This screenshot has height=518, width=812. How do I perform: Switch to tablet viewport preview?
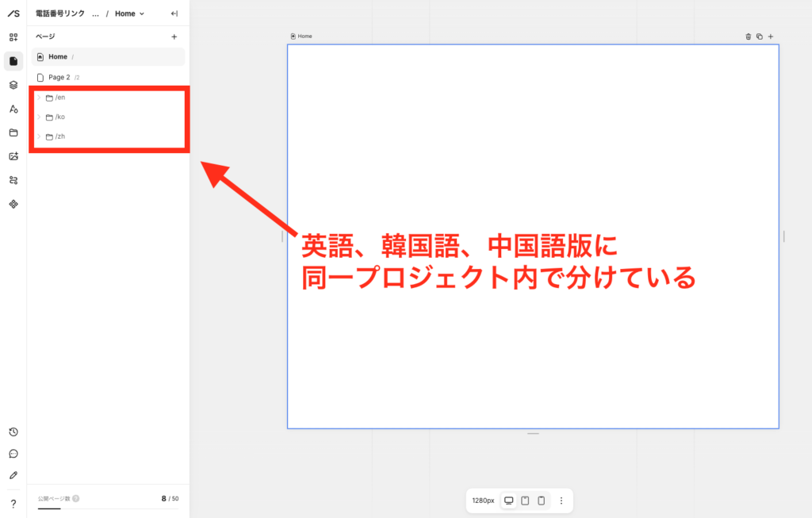click(x=525, y=501)
